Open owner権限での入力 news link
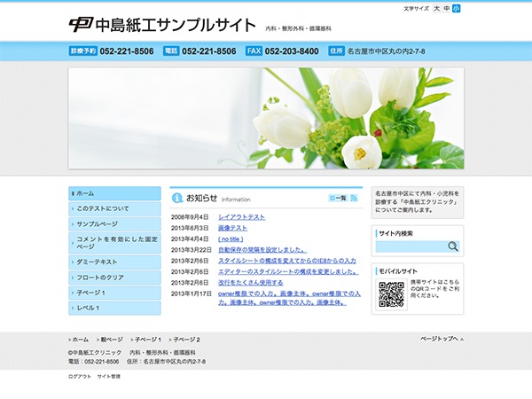 click(289, 298)
